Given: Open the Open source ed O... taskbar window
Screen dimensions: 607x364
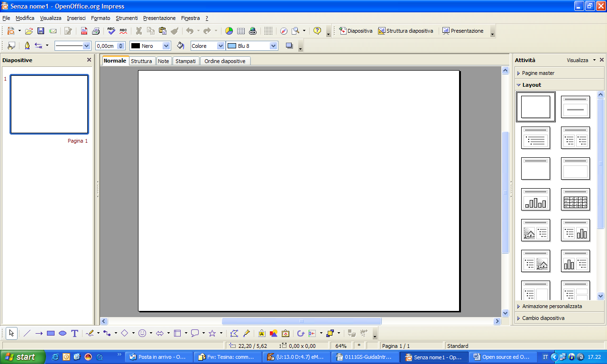Looking at the screenshot, I should [502, 357].
